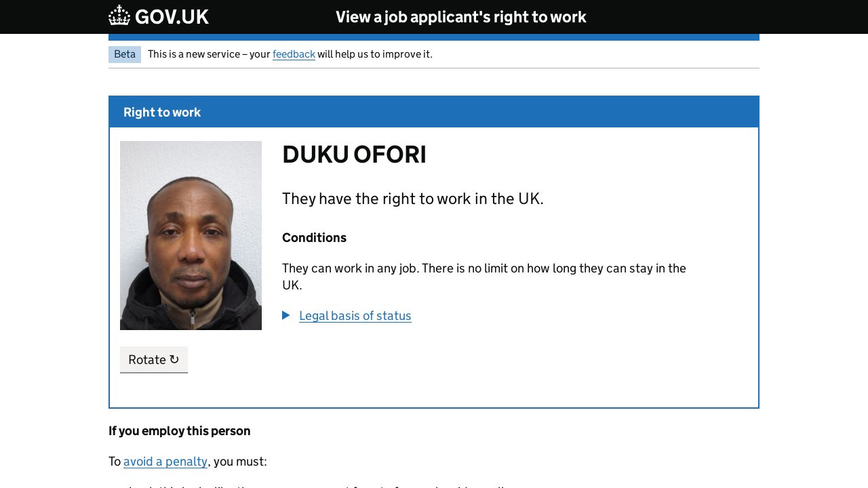The image size is (868, 488).
Task: Expand the disclosure triangle beside Legal basis
Action: point(286,315)
